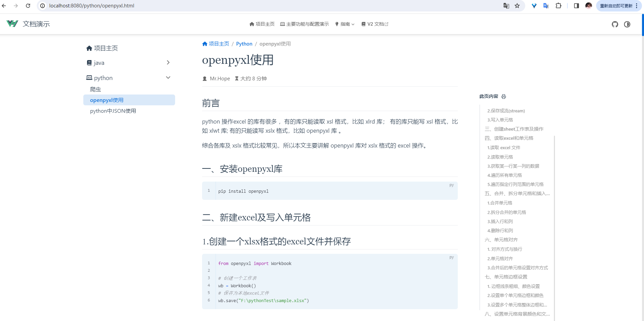Toggle the browser side panel
644x321 pixels.
[576, 6]
